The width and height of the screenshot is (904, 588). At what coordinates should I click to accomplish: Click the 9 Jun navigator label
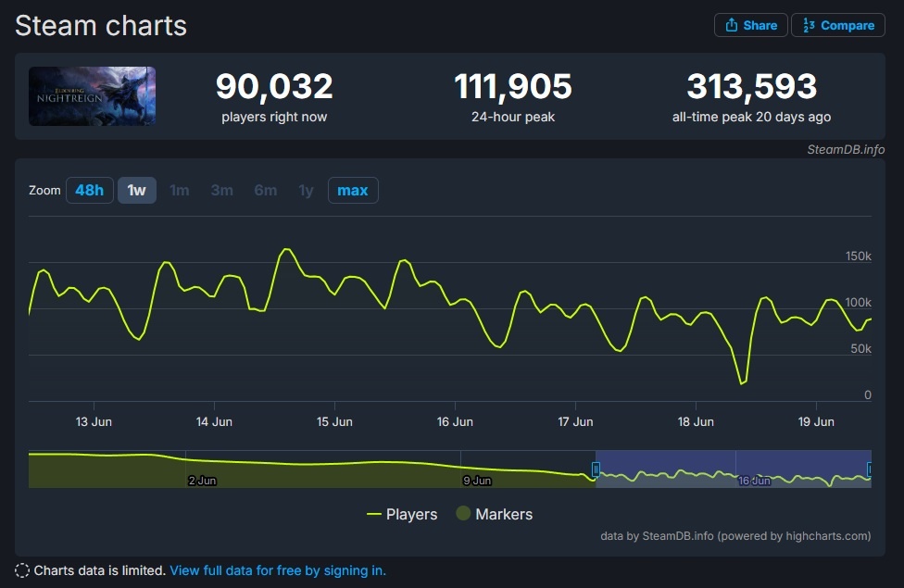[477, 481]
